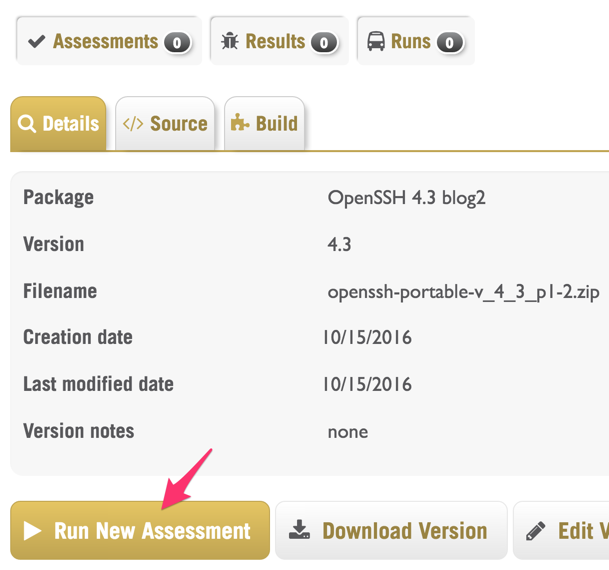Switch to the Build tab
Screen dimensions: 609x570
[264, 123]
